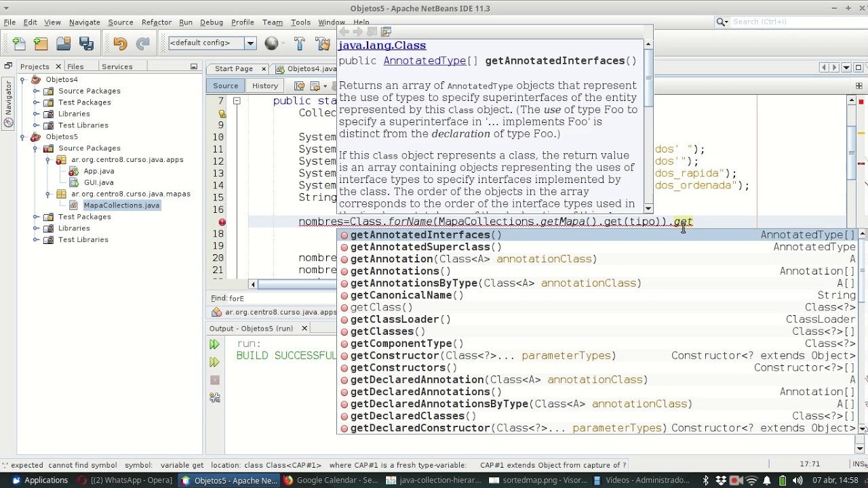
Task: Collapse the ar.org.centro8.curso.java.apps package
Action: click(47, 160)
